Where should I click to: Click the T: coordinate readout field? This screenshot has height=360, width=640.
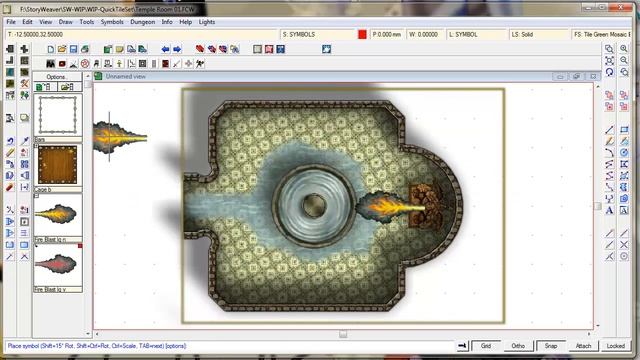pyautogui.click(x=141, y=35)
